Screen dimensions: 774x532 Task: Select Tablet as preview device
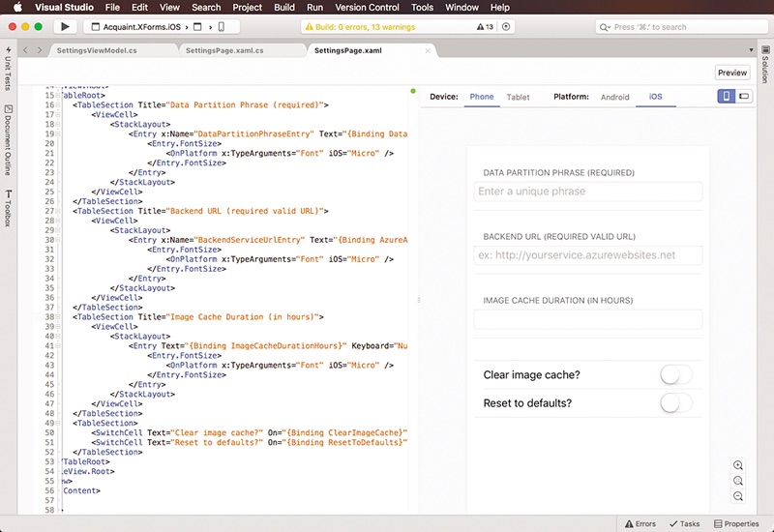pyautogui.click(x=518, y=98)
